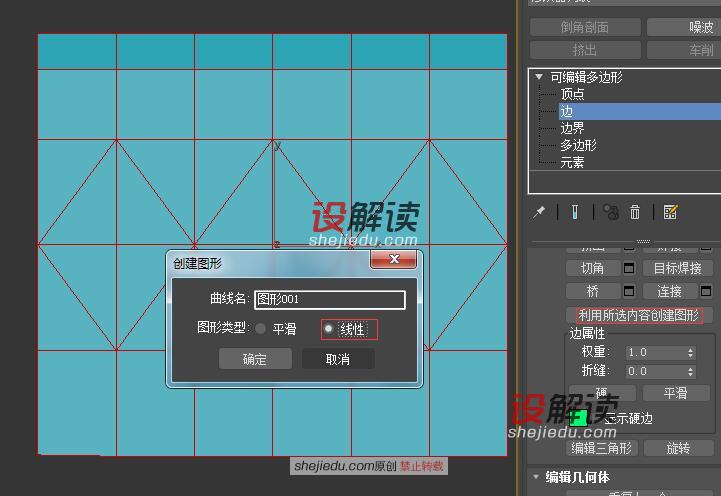Click the 切角 button
721x496 pixels.
pyautogui.click(x=593, y=268)
